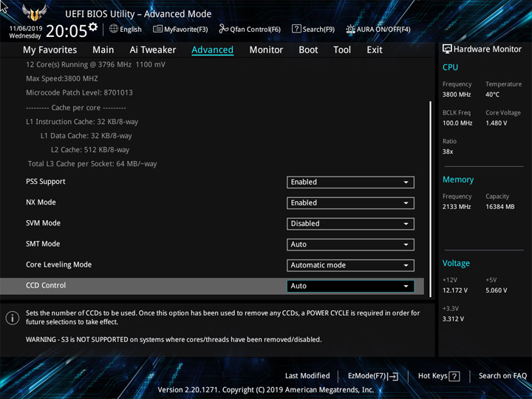Toggle AURA ON/OFF(F4)
Screen dimensions: 532x399
point(378,29)
